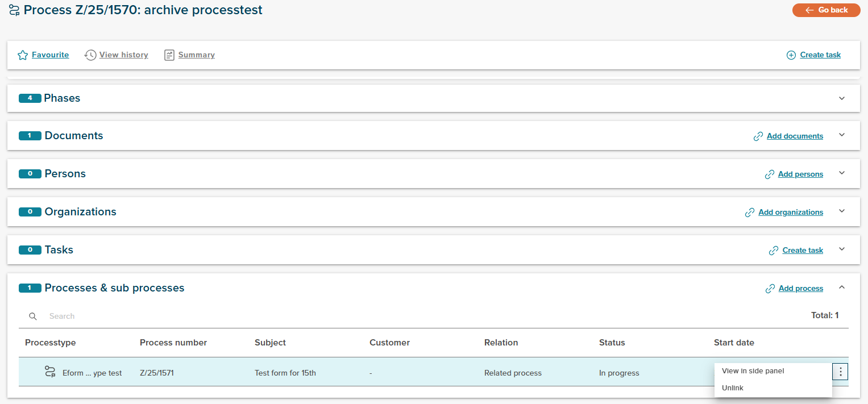Image resolution: width=868 pixels, height=404 pixels.
Task: Click the link icon beside Add documents
Action: [x=758, y=136]
